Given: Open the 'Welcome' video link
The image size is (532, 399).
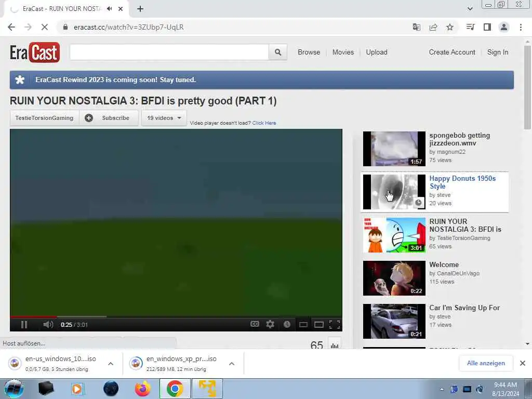Looking at the screenshot, I should coord(444,264).
